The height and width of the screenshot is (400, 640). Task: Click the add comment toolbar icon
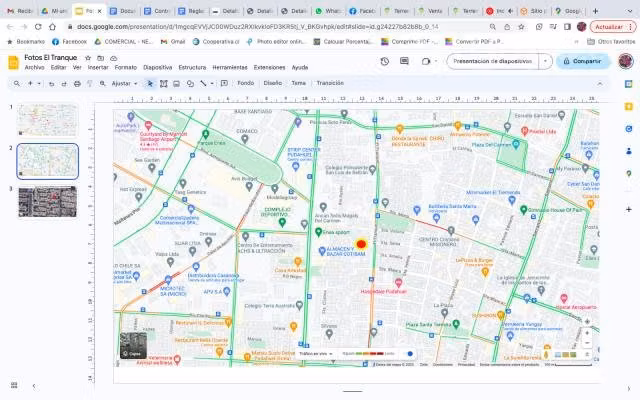pos(224,83)
